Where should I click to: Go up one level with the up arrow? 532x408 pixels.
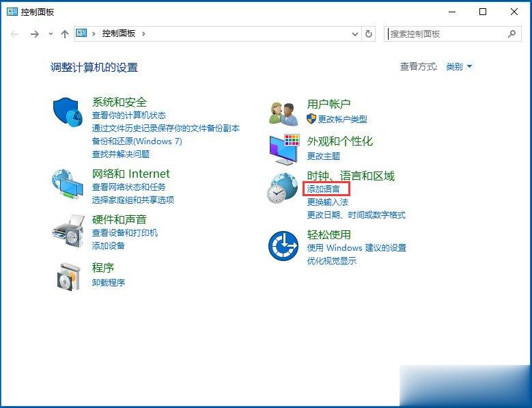64,34
